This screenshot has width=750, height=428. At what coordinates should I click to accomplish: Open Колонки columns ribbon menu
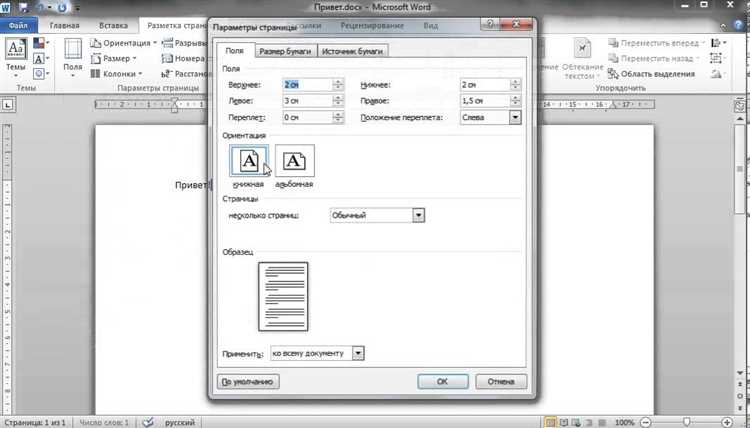tap(117, 74)
